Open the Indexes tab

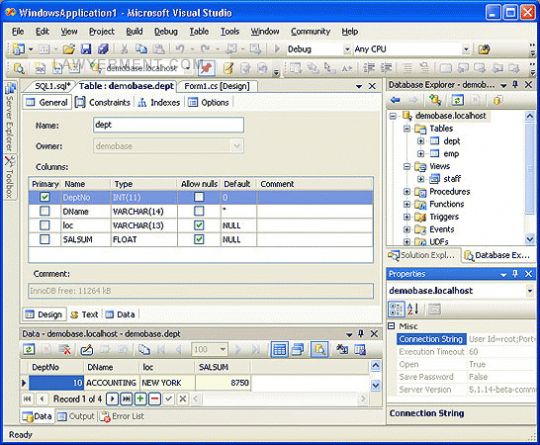[159, 103]
